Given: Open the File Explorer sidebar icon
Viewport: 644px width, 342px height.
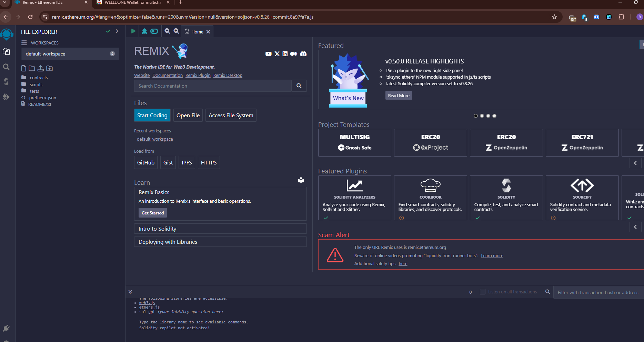Looking at the screenshot, I should pos(6,51).
